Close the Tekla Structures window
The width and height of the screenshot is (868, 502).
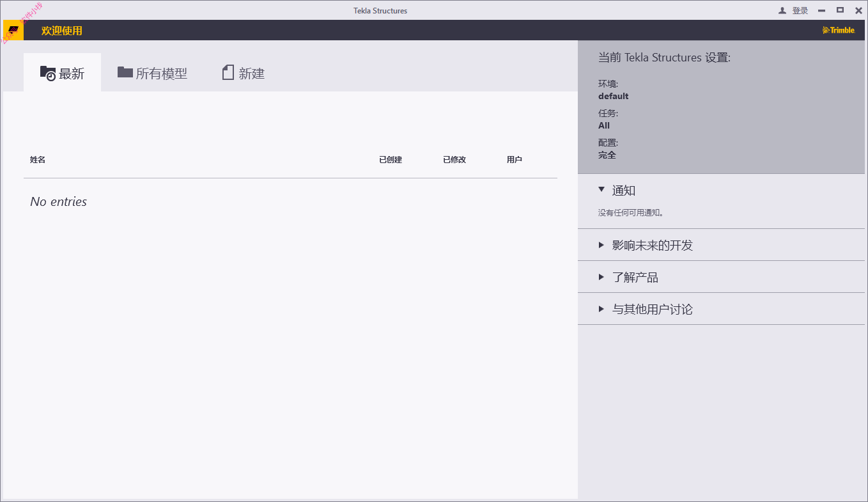coord(858,10)
